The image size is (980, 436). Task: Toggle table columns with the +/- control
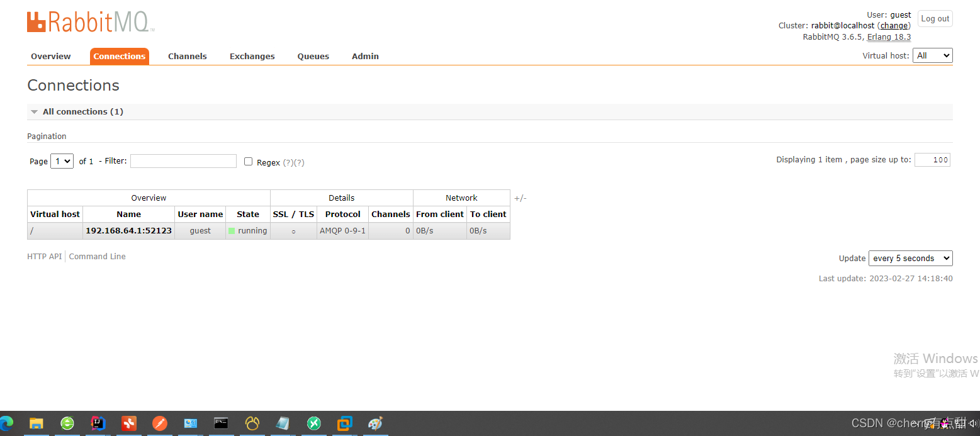click(x=520, y=198)
